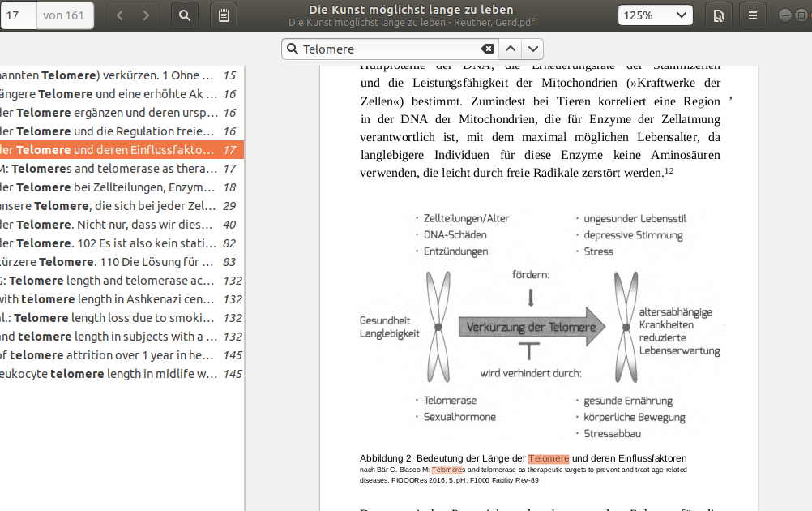Screen dimensions: 812x511
Task: Click the page number field showing 17
Action: (19, 15)
